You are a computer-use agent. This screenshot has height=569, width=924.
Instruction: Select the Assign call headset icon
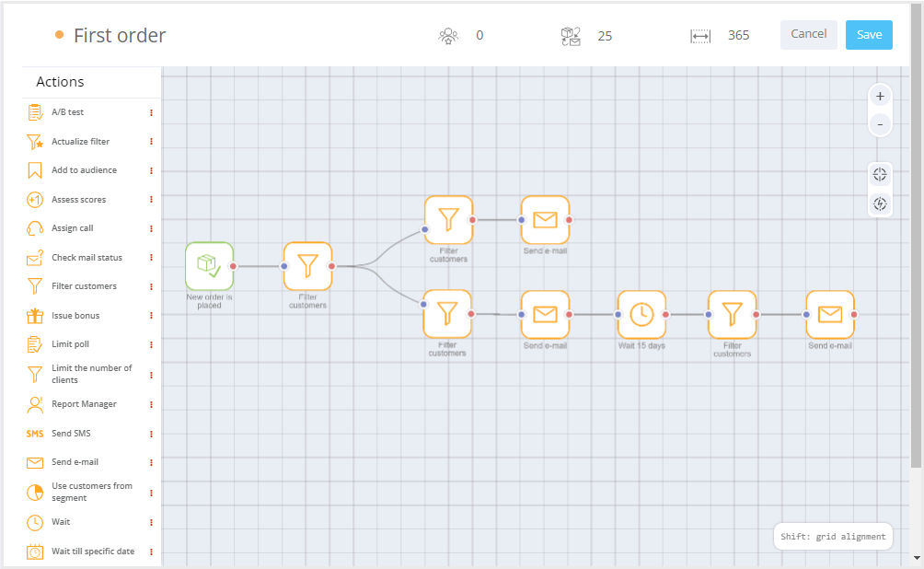[35, 228]
